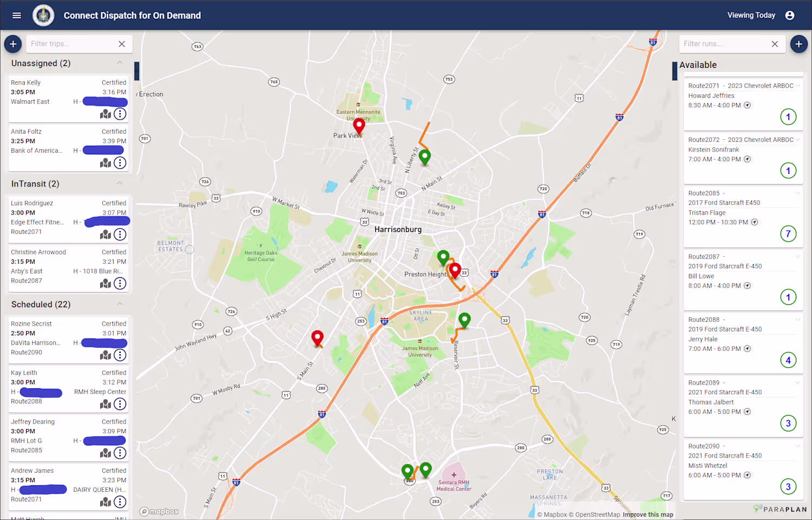Click the green pin near N Liberty St

point(425,158)
